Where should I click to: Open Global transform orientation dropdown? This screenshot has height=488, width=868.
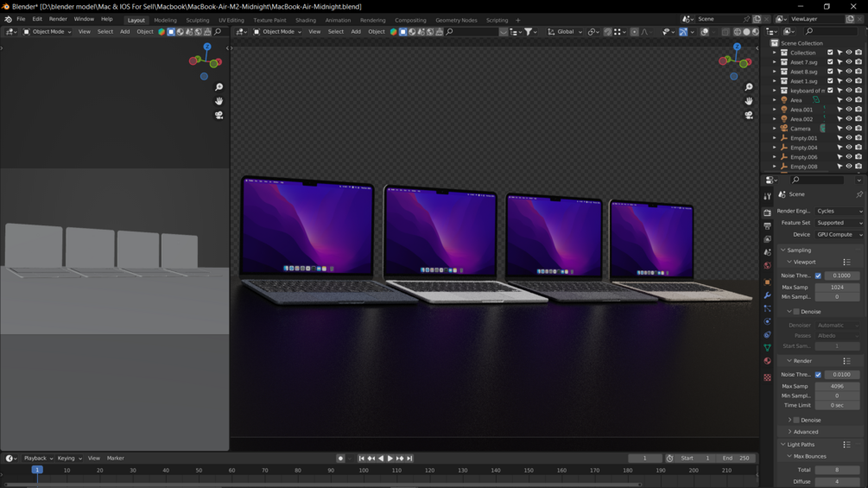[x=565, y=32]
